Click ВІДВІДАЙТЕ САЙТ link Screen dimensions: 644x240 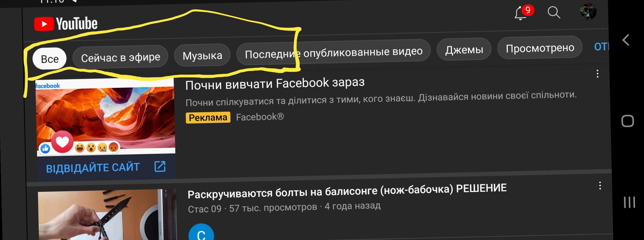pyautogui.click(x=93, y=168)
